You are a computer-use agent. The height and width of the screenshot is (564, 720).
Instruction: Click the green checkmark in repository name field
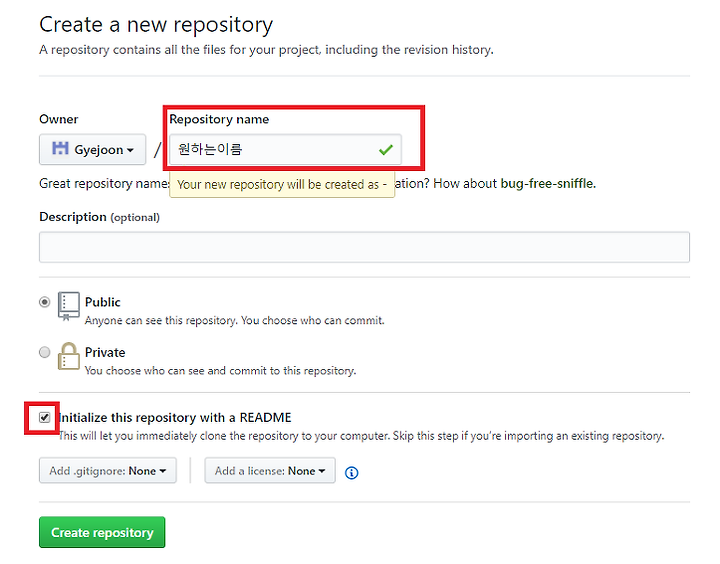386,149
